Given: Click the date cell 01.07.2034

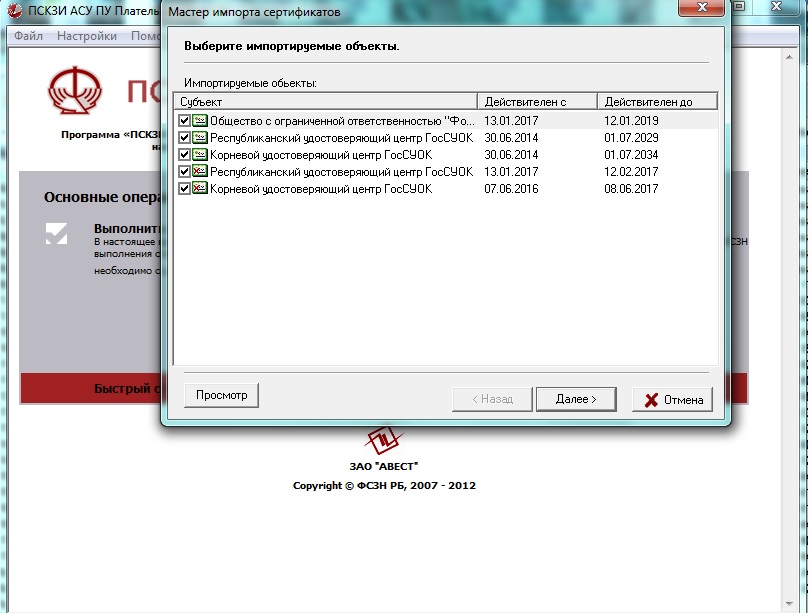Looking at the screenshot, I should (x=631, y=155).
